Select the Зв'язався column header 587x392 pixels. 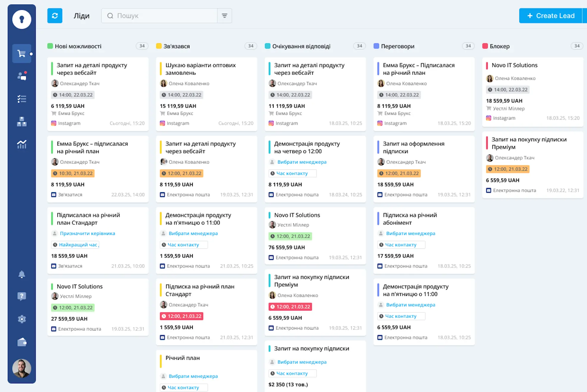click(x=176, y=46)
